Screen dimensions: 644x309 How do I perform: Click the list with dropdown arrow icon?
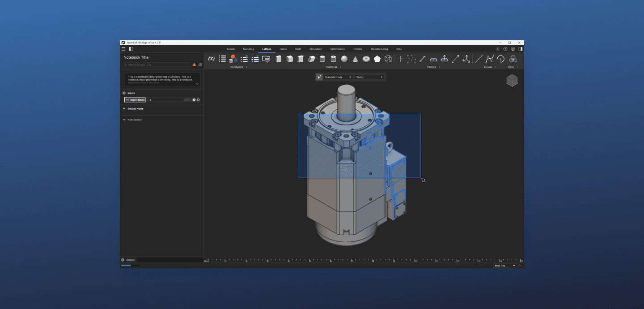[x=255, y=59]
